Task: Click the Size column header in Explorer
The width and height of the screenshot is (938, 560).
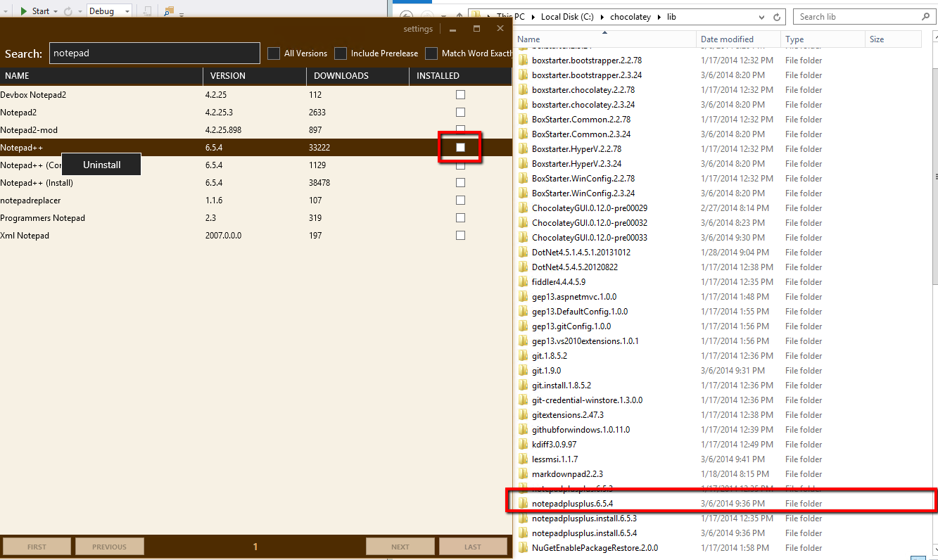Action: click(893, 39)
